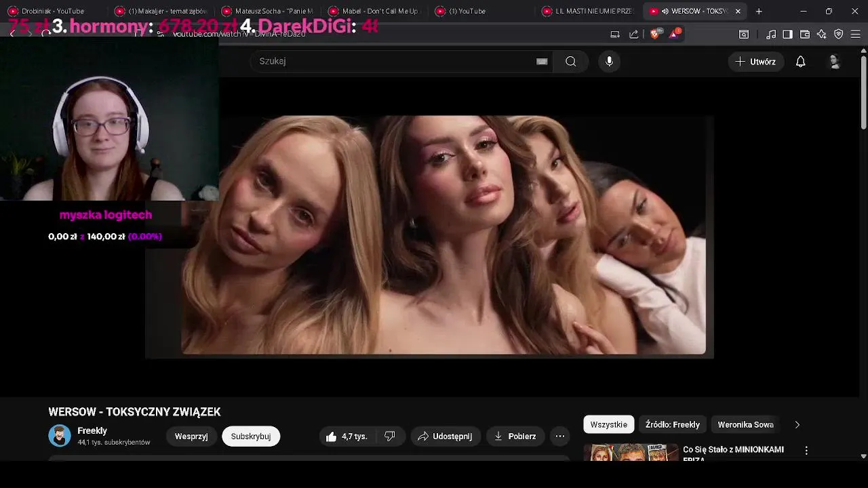The width and height of the screenshot is (868, 488).
Task: Click the Utwórz create button
Action: [756, 62]
